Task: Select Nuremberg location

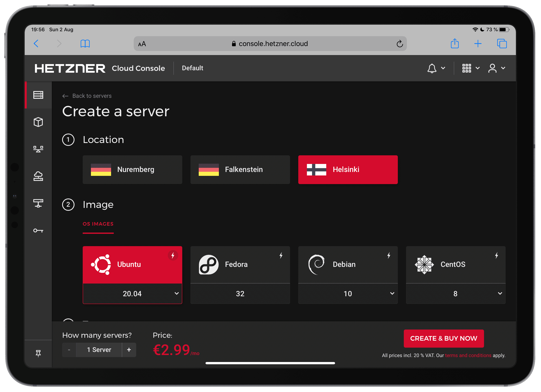Action: 132,170
